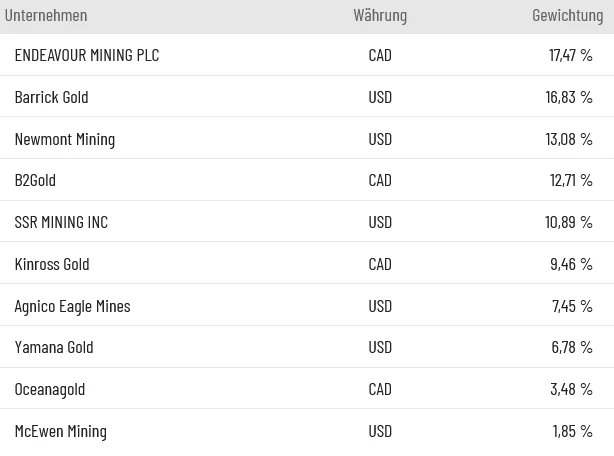Image resolution: width=614 pixels, height=456 pixels.
Task: Open the Oceanagold company entry
Action: click(50, 389)
